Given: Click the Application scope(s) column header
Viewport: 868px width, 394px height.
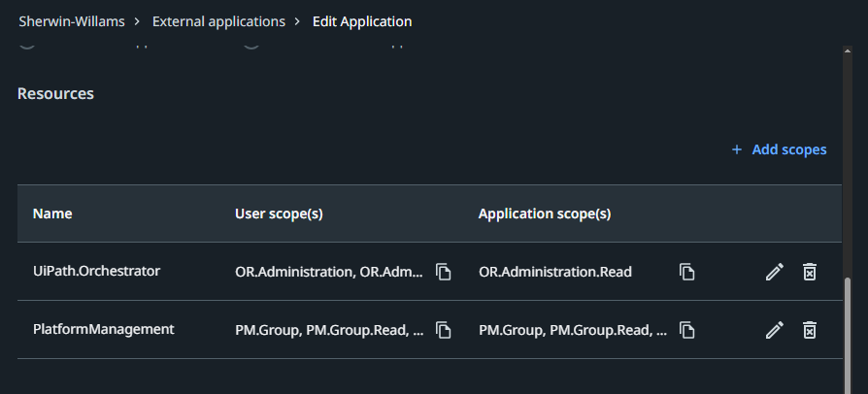Looking at the screenshot, I should point(544,213).
